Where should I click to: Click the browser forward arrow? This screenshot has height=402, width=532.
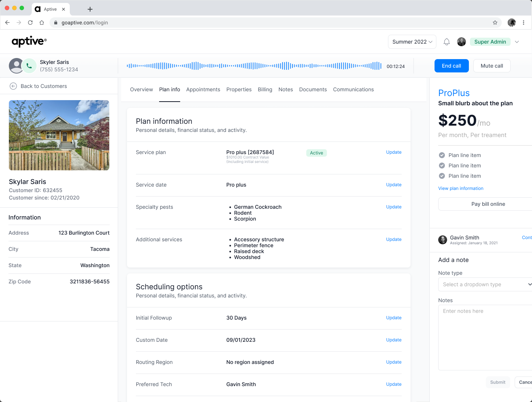pos(19,23)
